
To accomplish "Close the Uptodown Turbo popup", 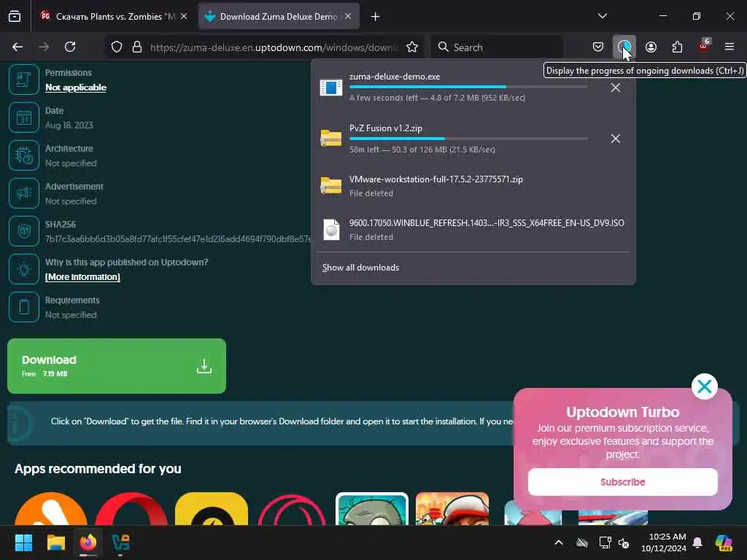I will pyautogui.click(x=705, y=386).
